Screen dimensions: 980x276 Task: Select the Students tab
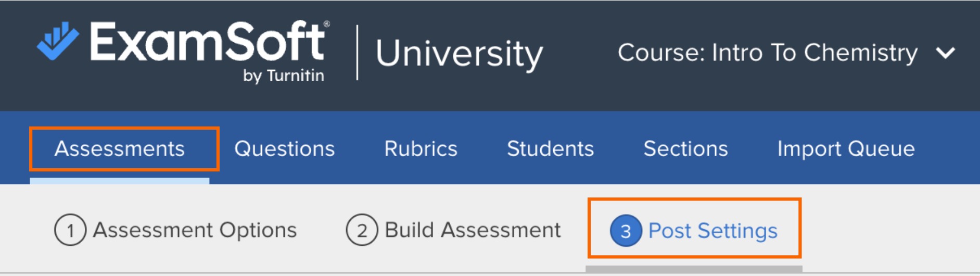coord(550,149)
